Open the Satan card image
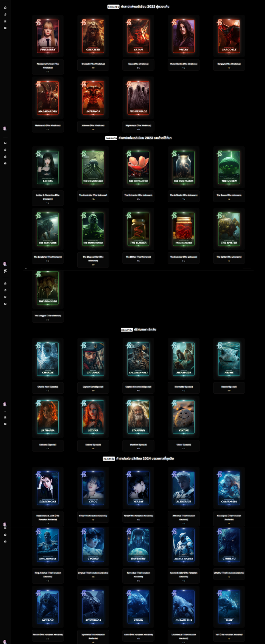Image resolution: width=265 pixels, height=644 pixels. click(139, 36)
